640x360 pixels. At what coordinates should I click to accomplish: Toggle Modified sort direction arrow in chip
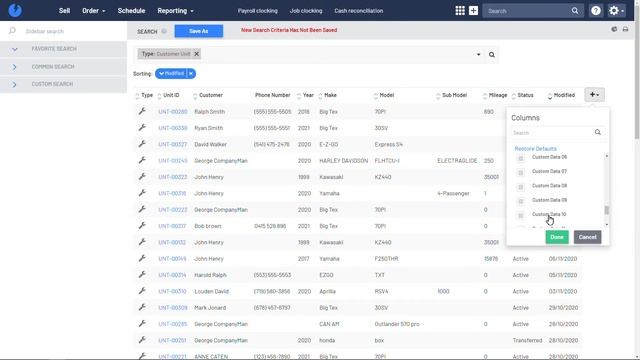coord(161,73)
